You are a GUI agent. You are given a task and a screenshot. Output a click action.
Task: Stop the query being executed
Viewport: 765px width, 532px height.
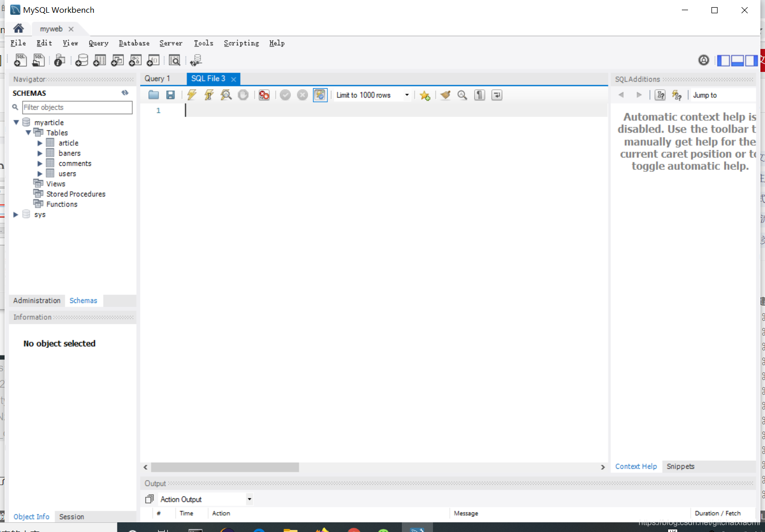243,95
